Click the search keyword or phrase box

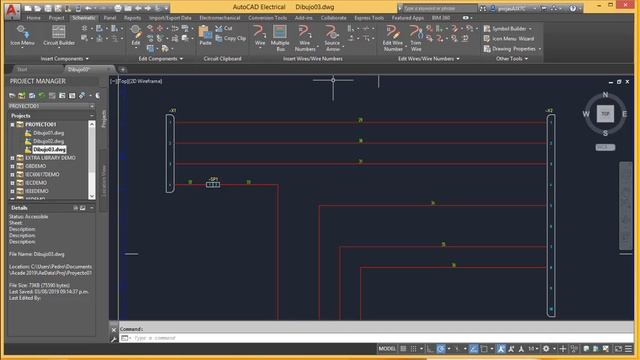[x=440, y=8]
